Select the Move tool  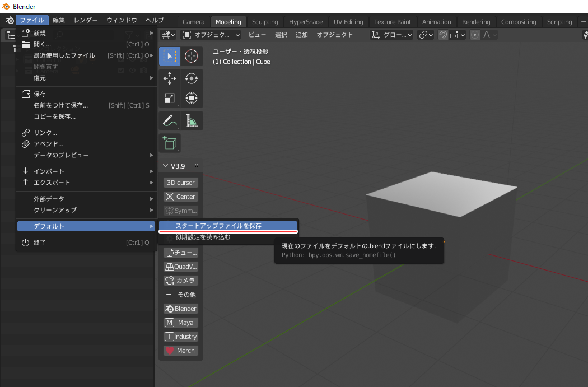click(170, 78)
